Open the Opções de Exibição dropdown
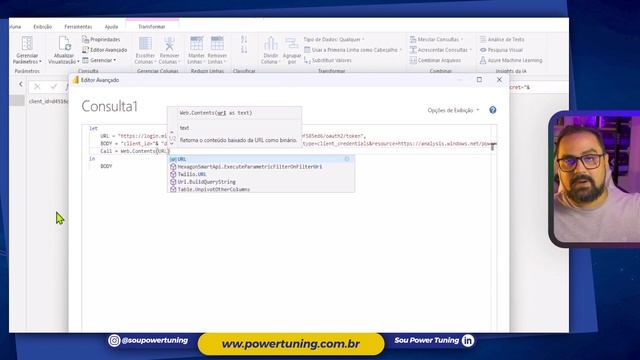 point(453,110)
